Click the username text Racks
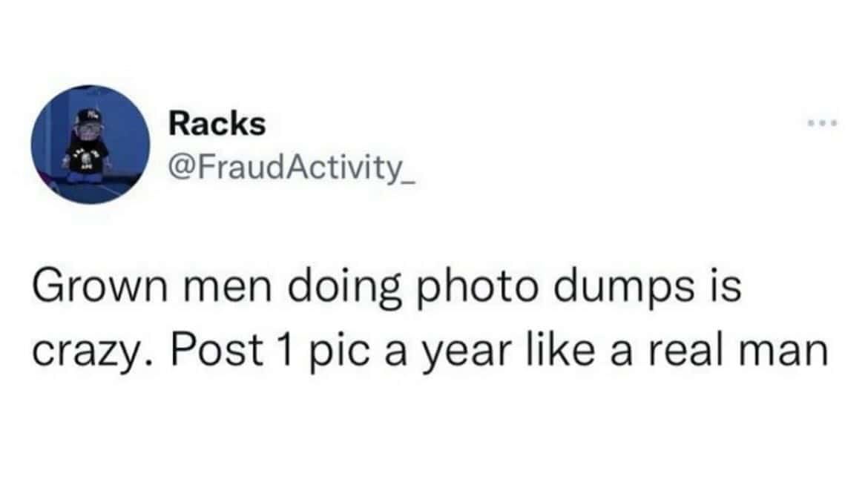This screenshot has height=479, width=868. pyautogui.click(x=217, y=124)
